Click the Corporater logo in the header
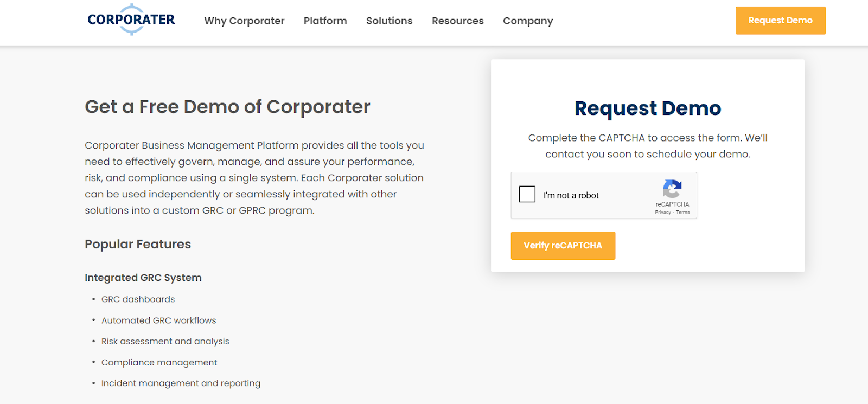This screenshot has width=868, height=404. (x=131, y=20)
